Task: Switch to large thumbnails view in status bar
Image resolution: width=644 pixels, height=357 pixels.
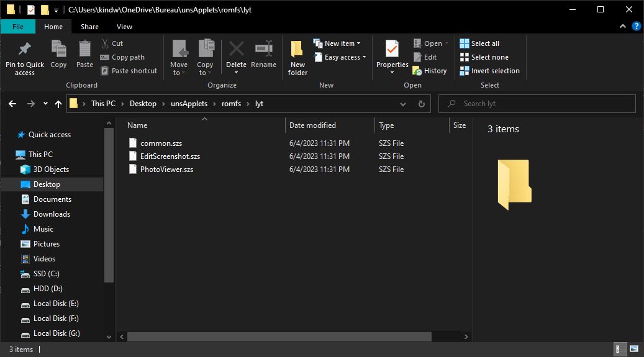Action: click(x=634, y=349)
